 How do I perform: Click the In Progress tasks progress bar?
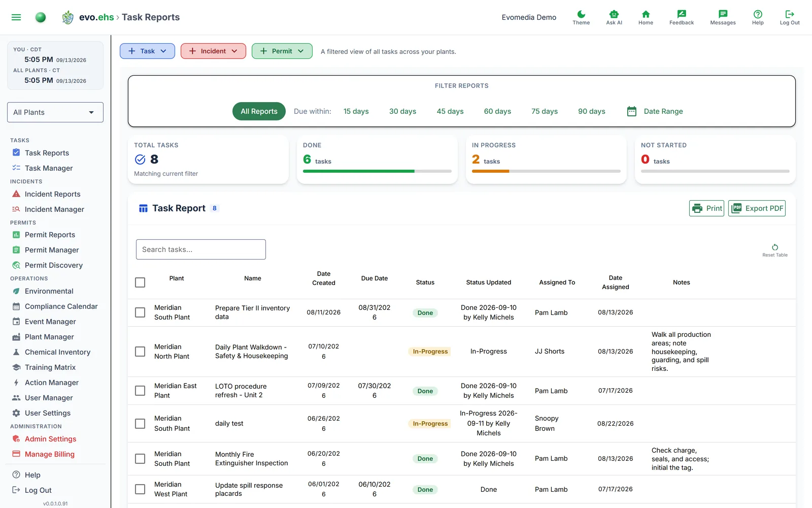coord(546,171)
